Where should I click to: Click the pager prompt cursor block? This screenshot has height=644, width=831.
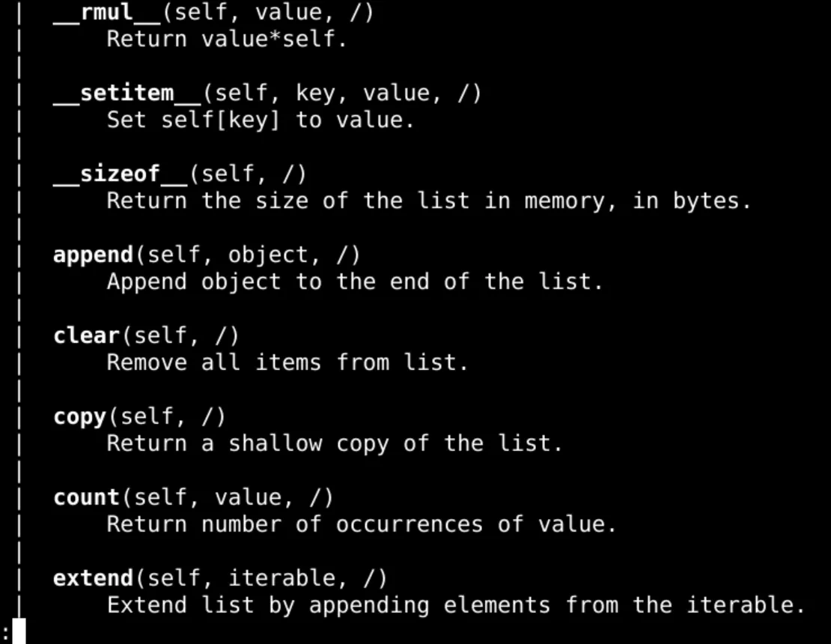click(x=19, y=631)
